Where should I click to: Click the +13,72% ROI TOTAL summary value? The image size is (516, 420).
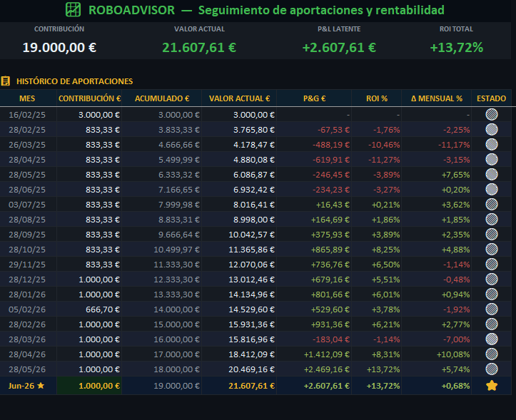coord(457,48)
